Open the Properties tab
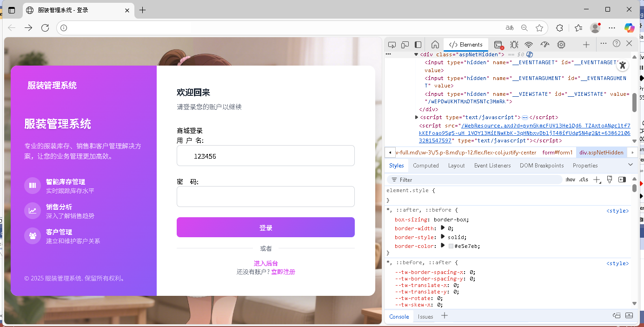Viewport: 644px width, 327px height. (585, 166)
